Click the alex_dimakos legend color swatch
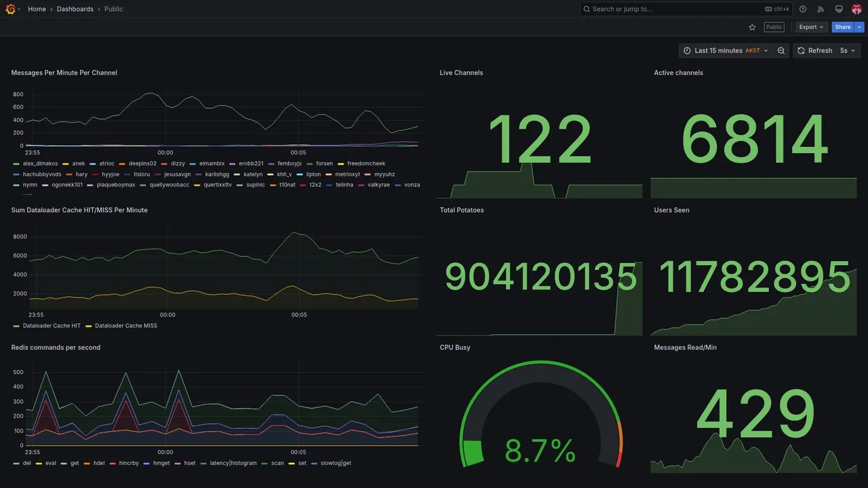 (16, 163)
